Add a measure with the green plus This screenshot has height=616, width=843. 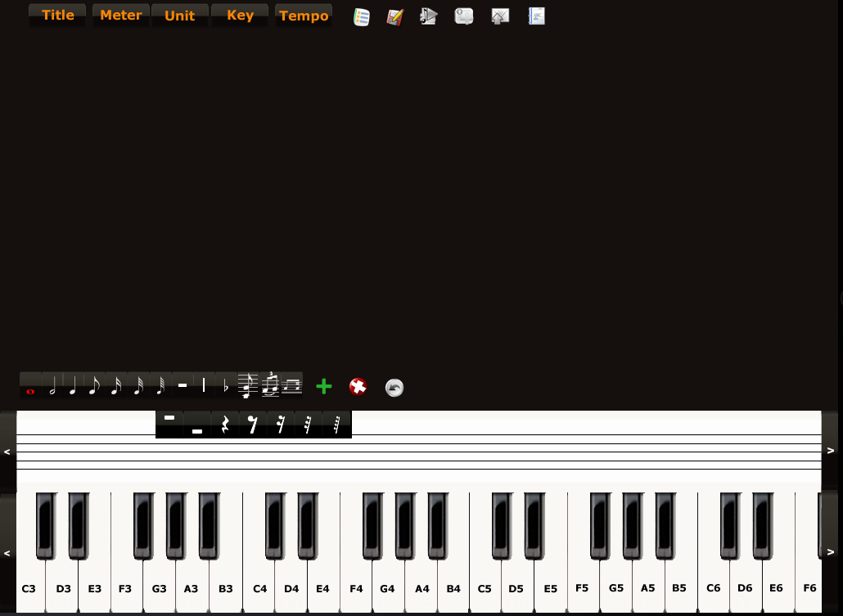323,386
